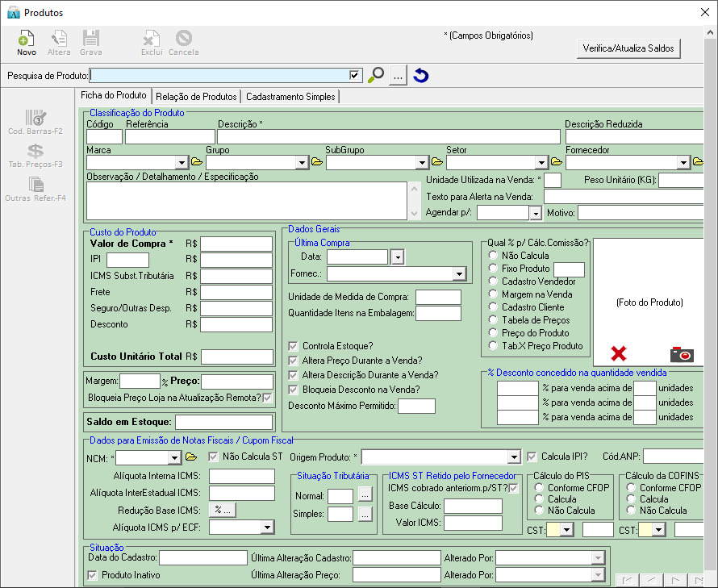This screenshot has width=718, height=588.
Task: Toggle the Controla Estoque checkbox
Action: [294, 346]
